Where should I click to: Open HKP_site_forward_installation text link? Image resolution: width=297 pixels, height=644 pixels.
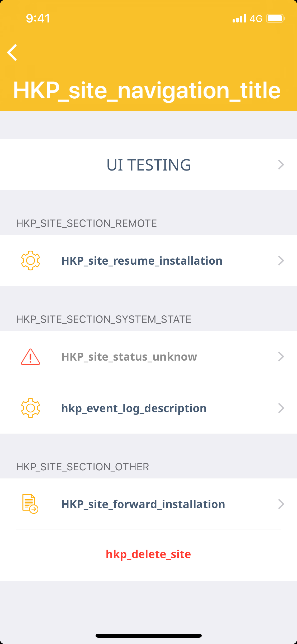[143, 504]
